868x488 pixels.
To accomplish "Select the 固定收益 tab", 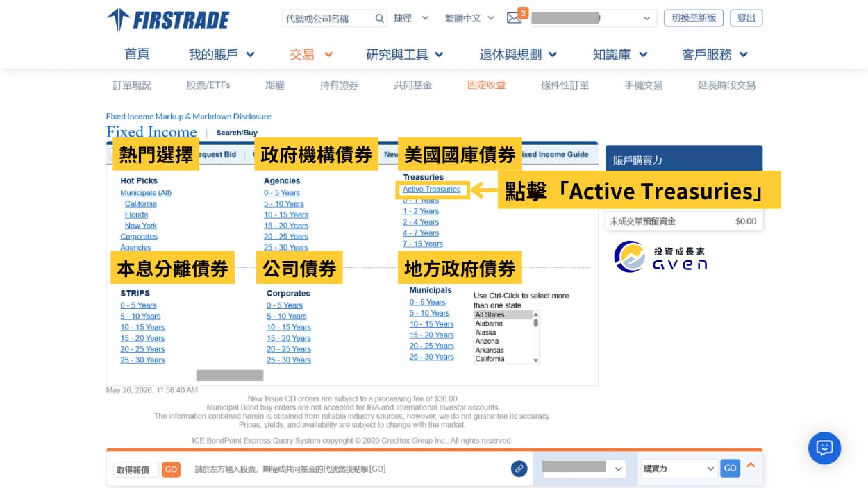I will [x=487, y=85].
